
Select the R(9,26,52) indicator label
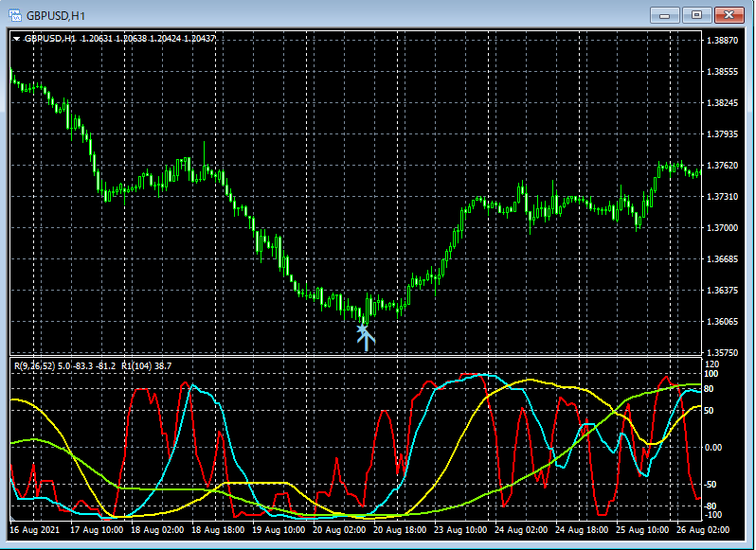34,365
